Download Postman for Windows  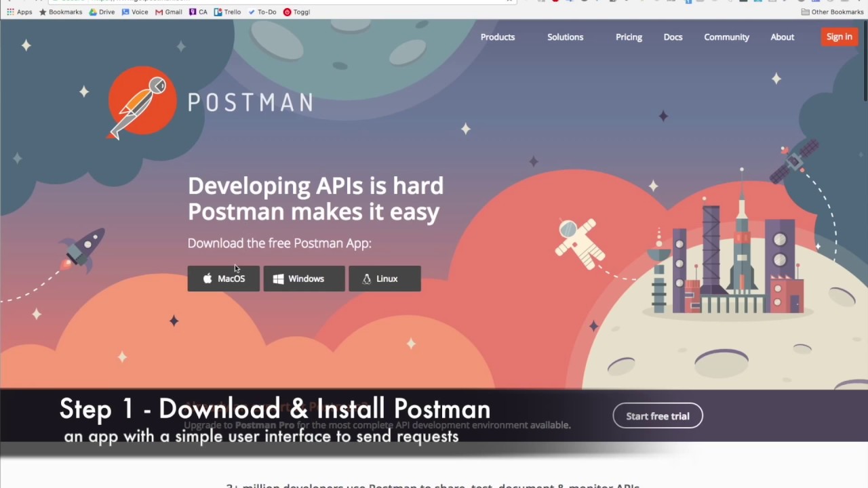[x=304, y=279]
